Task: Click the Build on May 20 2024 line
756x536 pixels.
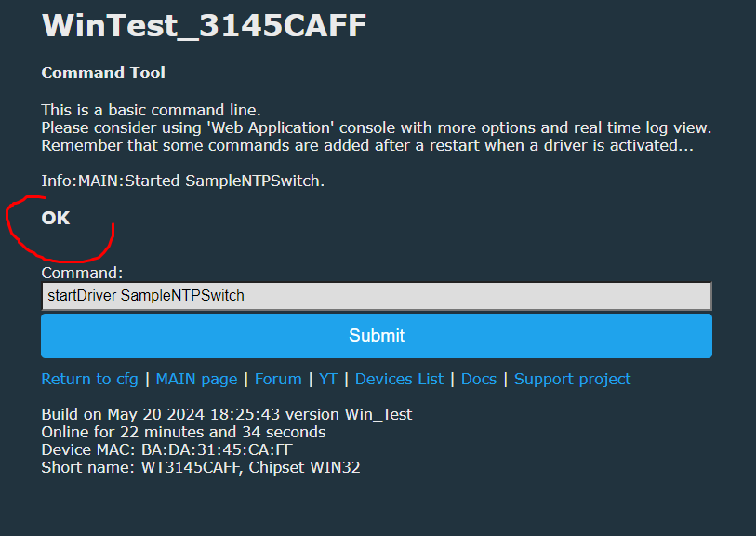Action: click(227, 414)
